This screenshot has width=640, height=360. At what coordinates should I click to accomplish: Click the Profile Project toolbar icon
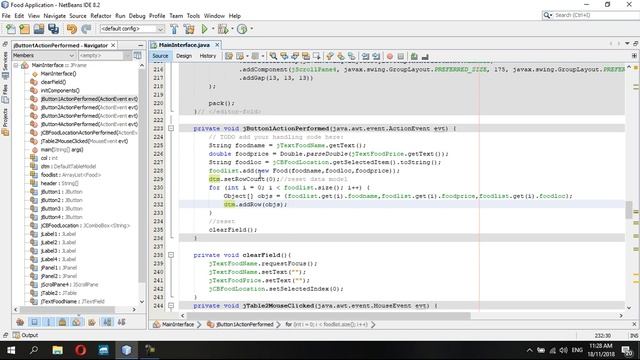pos(242,29)
